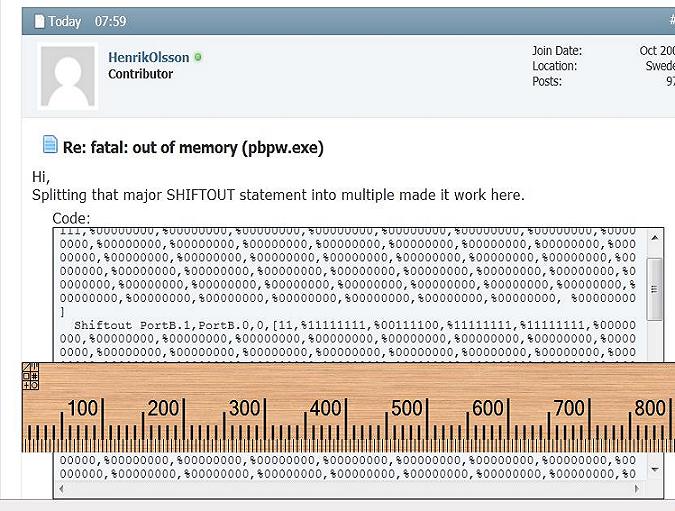The width and height of the screenshot is (675, 511).
Task: Click the grid hash icon on the ruler
Action: tap(34, 376)
